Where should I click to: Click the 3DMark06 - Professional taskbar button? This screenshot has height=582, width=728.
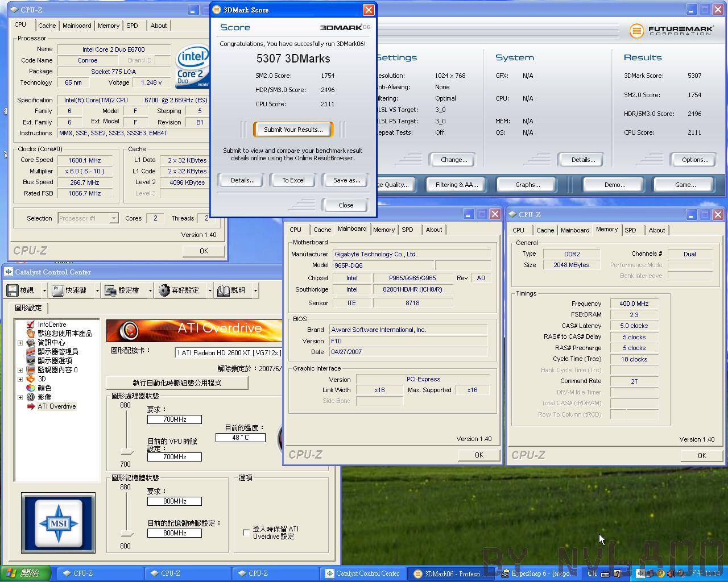(x=449, y=573)
